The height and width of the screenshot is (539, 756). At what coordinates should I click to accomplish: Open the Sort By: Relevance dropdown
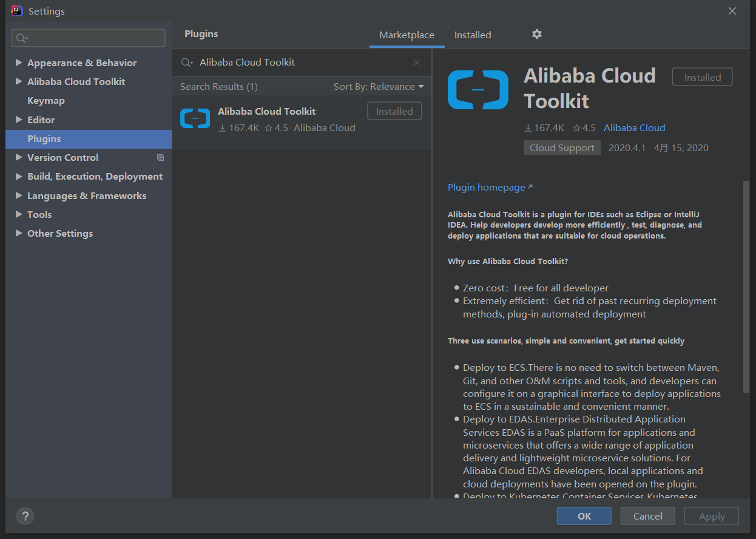(379, 87)
